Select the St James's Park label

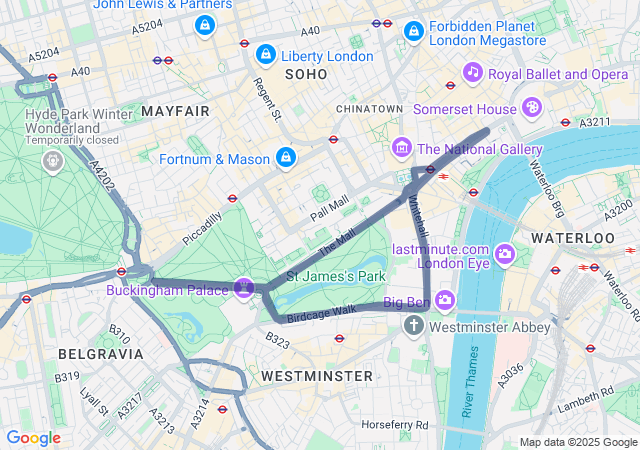coord(336,276)
